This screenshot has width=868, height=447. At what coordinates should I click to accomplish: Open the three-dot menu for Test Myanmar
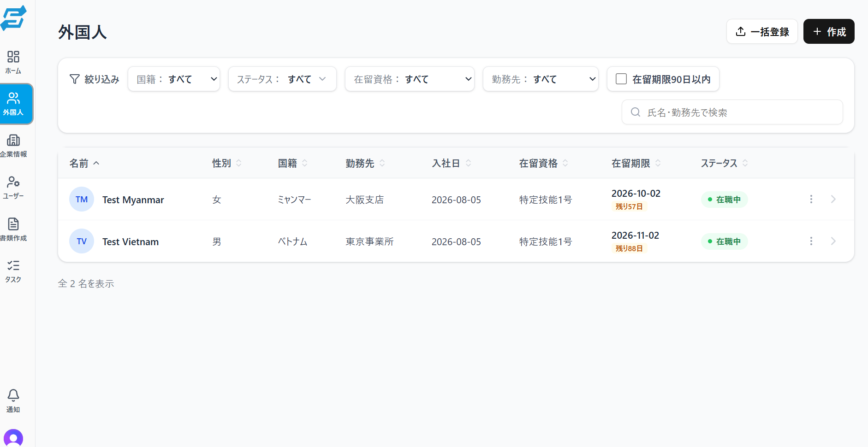pyautogui.click(x=811, y=199)
